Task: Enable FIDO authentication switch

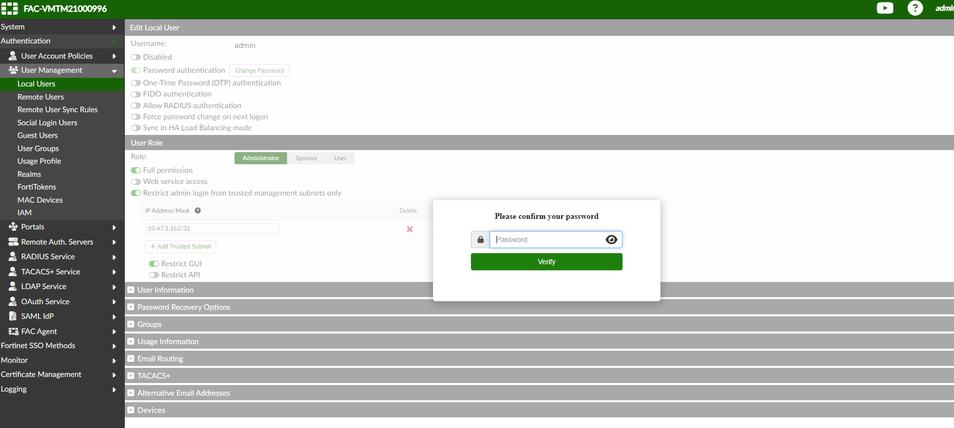Action: tap(136, 94)
